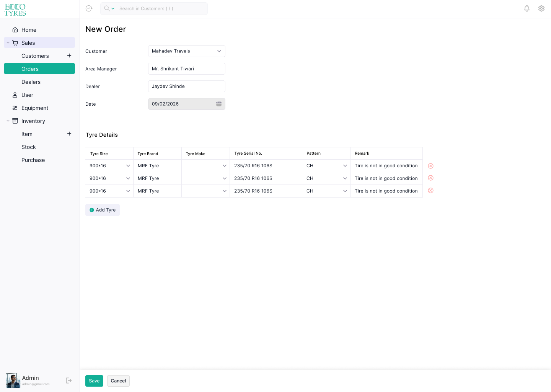Click the Tyre Brand cell in third row
This screenshot has height=392, width=551.
pos(158,191)
